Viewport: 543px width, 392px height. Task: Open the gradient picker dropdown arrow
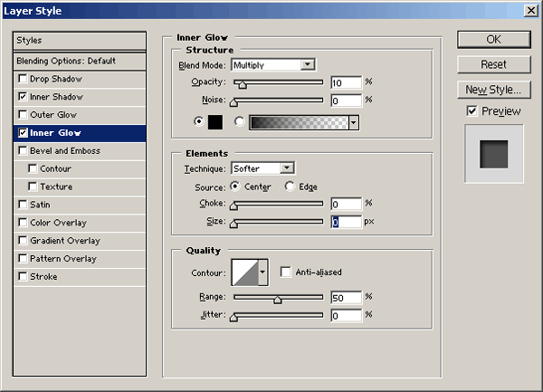[x=353, y=122]
